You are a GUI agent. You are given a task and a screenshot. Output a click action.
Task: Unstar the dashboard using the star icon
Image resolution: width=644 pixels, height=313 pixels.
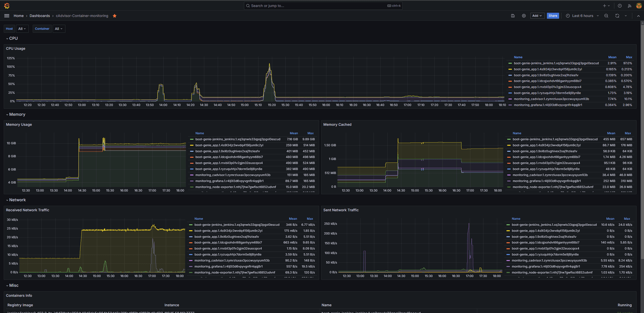pos(115,16)
